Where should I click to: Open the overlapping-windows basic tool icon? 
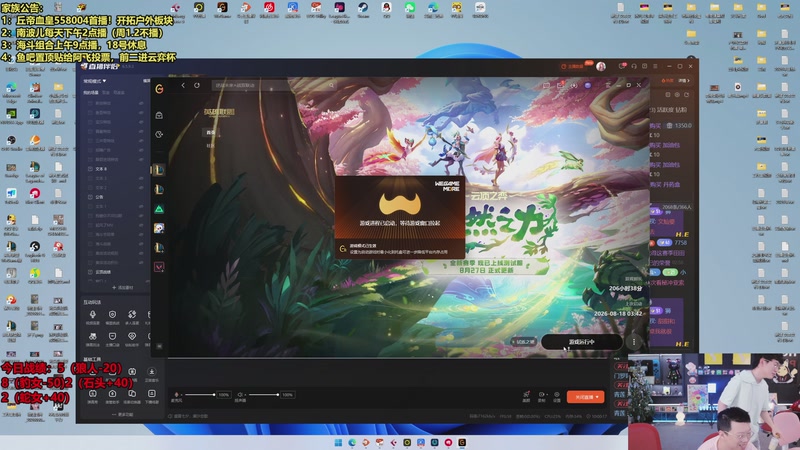point(132,393)
